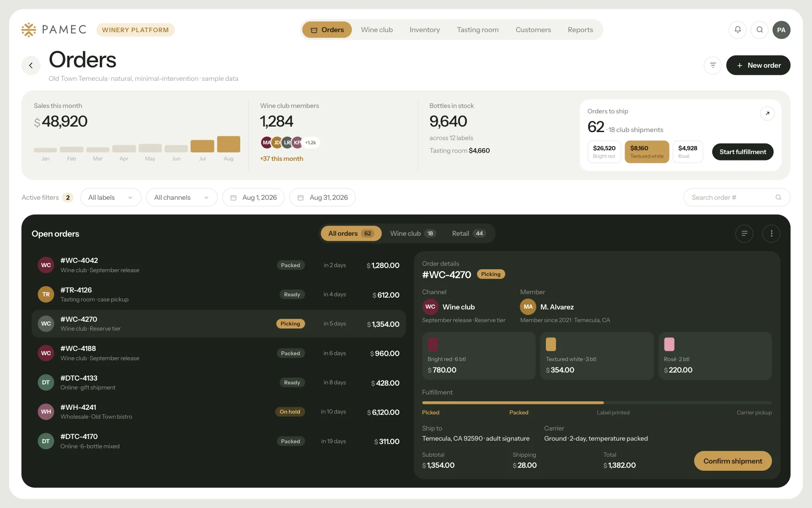Click the WC avatar beside Wine club channel

point(430,307)
